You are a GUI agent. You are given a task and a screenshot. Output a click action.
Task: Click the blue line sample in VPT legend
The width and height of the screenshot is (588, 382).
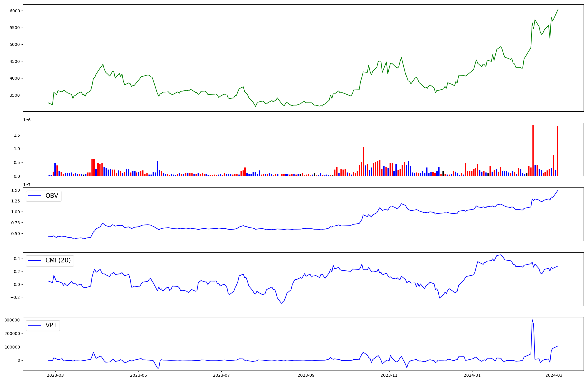(x=35, y=325)
